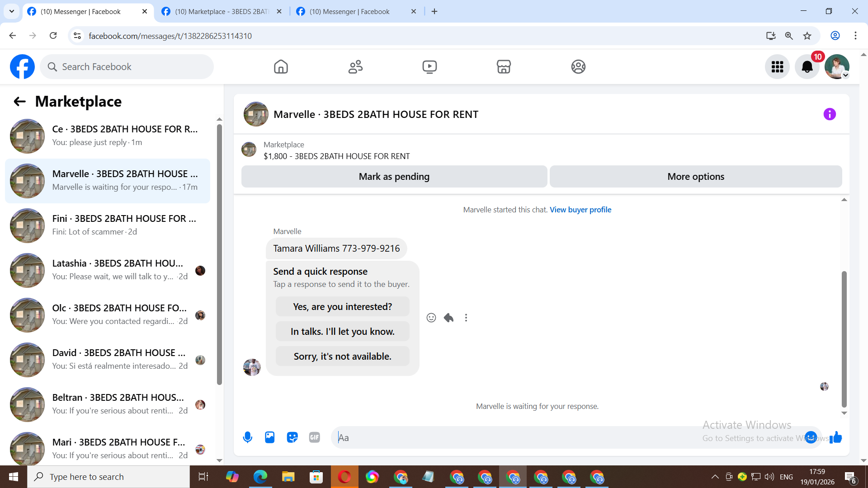
Task: Expand account menu on profile picture
Action: pos(837,67)
